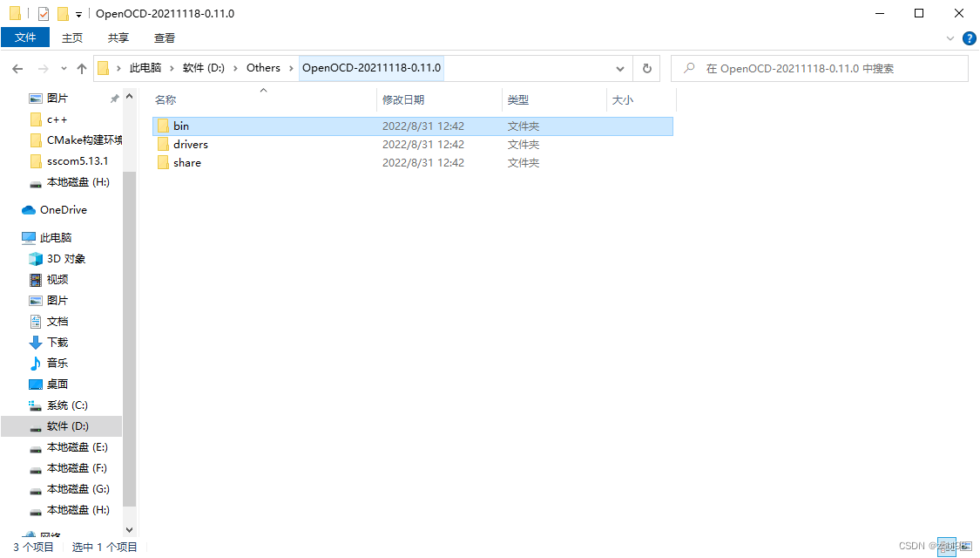Click the search box for OpenOCD folder
980x558 pixels.
[x=820, y=68]
